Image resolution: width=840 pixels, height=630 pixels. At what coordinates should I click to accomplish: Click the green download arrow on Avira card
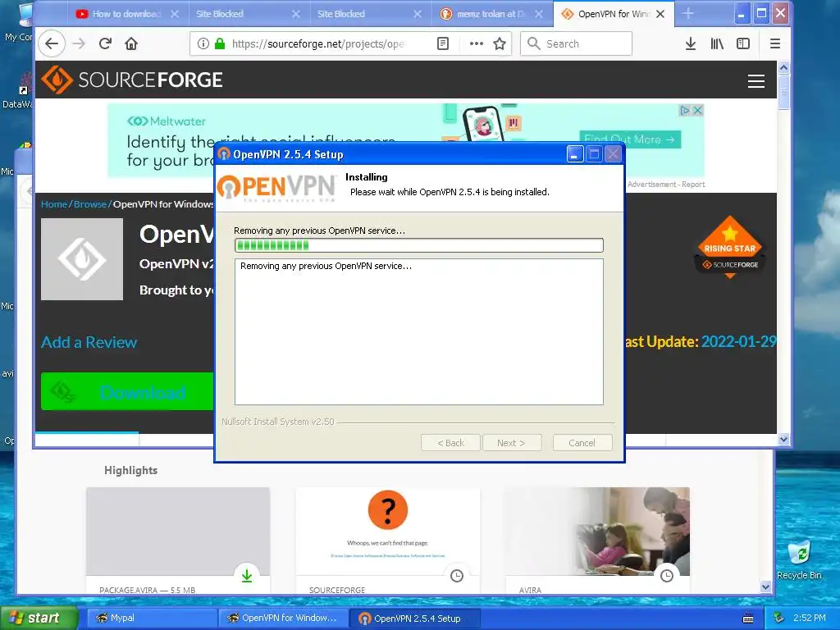pyautogui.click(x=246, y=576)
